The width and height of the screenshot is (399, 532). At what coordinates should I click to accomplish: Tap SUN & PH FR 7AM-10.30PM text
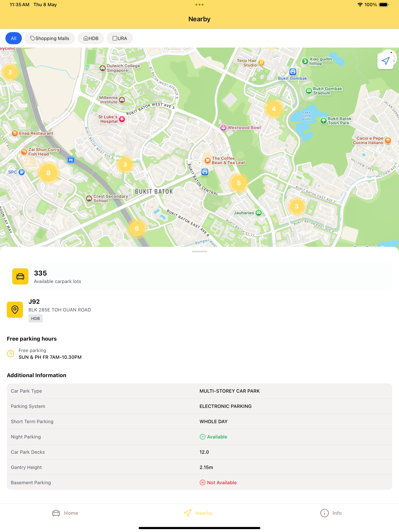coord(50,357)
